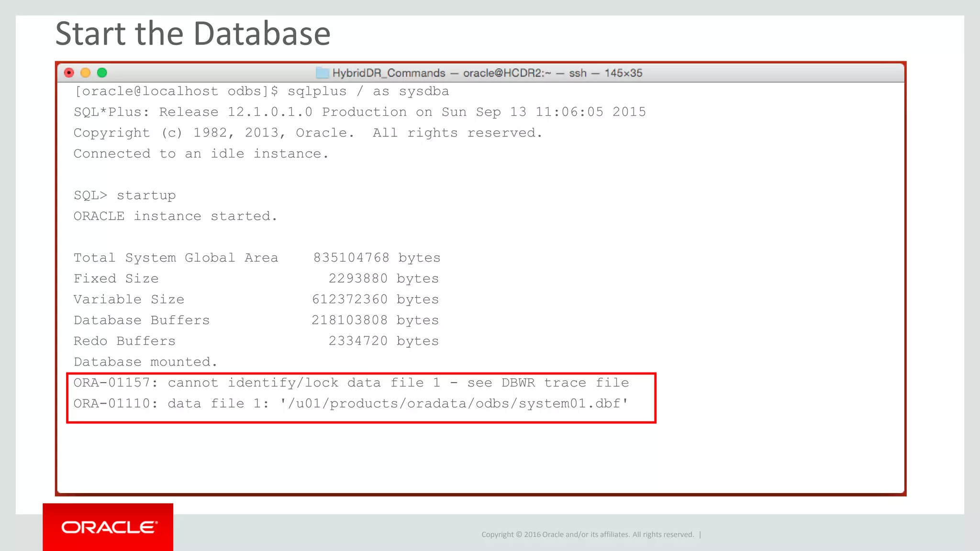Image resolution: width=980 pixels, height=551 pixels.
Task: Click the slide footer copyright notice
Action: 588,534
